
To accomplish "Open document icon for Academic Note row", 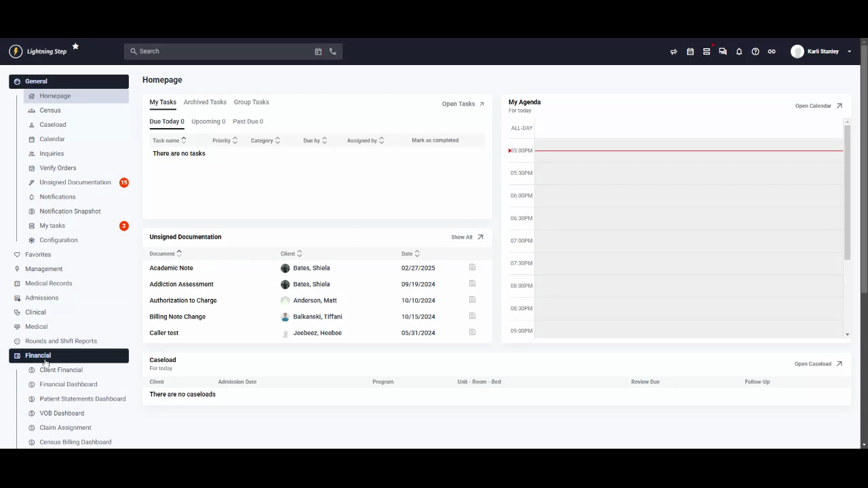I will point(473,268).
